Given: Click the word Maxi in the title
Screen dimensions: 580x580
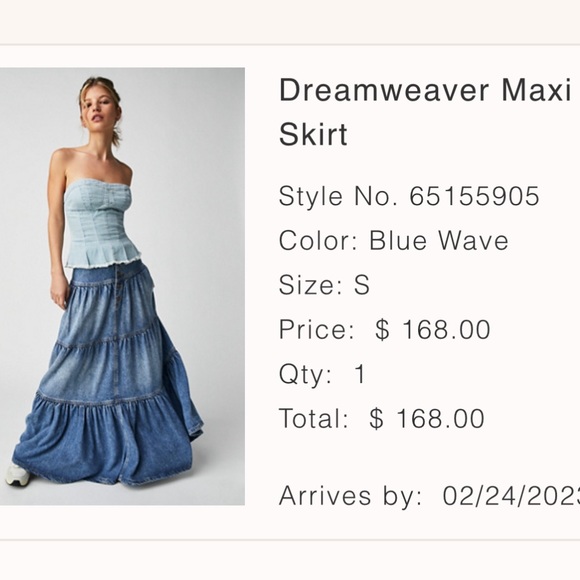Looking at the screenshot, I should 536,90.
